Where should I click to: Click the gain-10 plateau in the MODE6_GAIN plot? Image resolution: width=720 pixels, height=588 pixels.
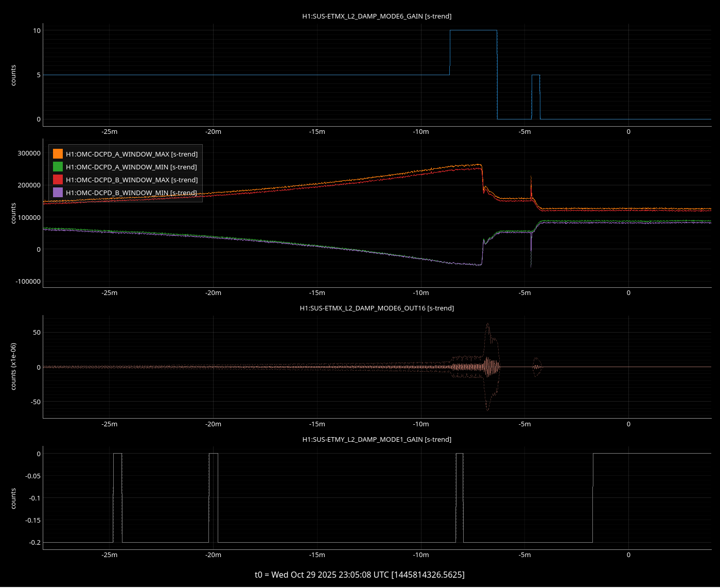(x=473, y=30)
